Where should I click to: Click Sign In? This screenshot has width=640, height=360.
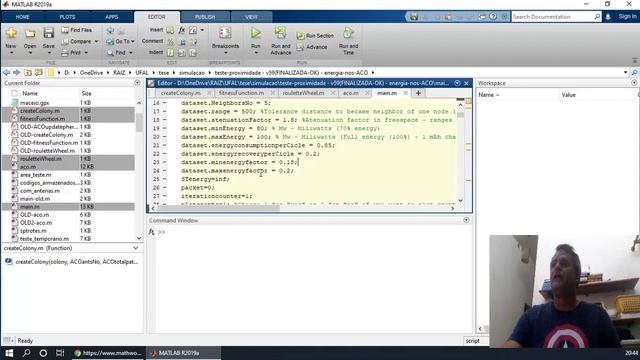pos(627,17)
